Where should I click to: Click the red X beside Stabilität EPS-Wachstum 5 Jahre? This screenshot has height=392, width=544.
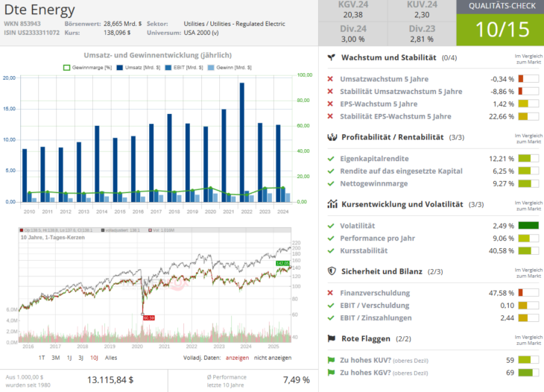330,116
